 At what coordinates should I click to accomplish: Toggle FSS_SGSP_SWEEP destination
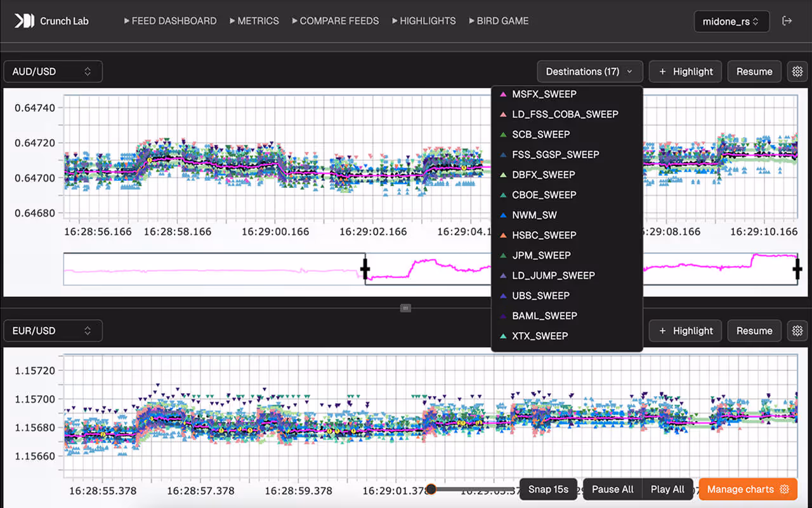(x=567, y=154)
